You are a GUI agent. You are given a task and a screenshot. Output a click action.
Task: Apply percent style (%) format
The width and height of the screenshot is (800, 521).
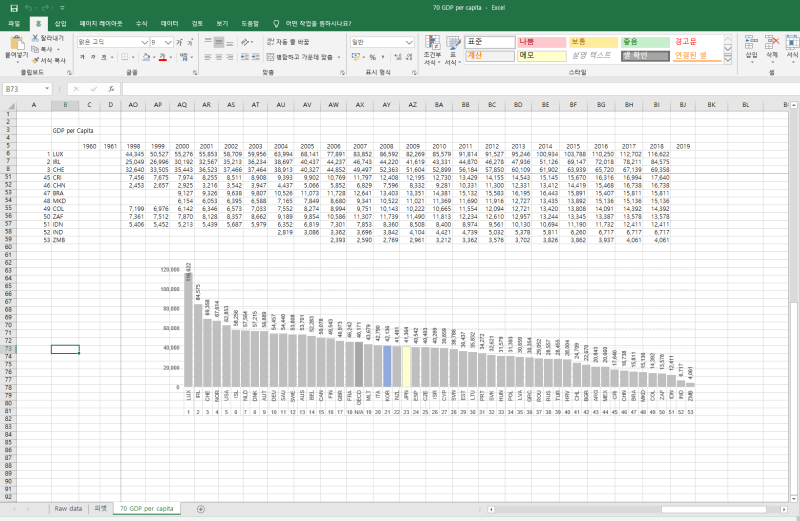372,57
